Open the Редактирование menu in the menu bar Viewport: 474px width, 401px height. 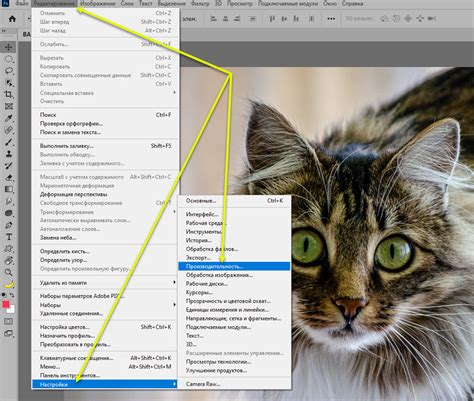(x=54, y=4)
